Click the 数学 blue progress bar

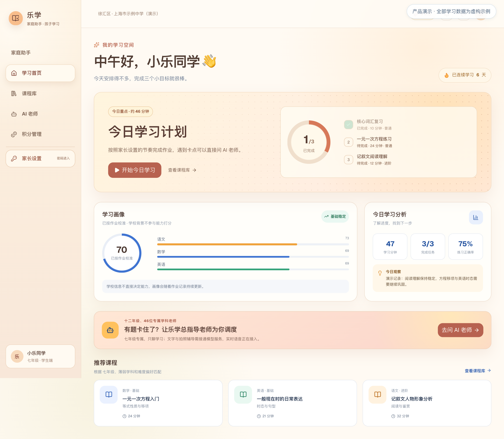tap(253, 257)
